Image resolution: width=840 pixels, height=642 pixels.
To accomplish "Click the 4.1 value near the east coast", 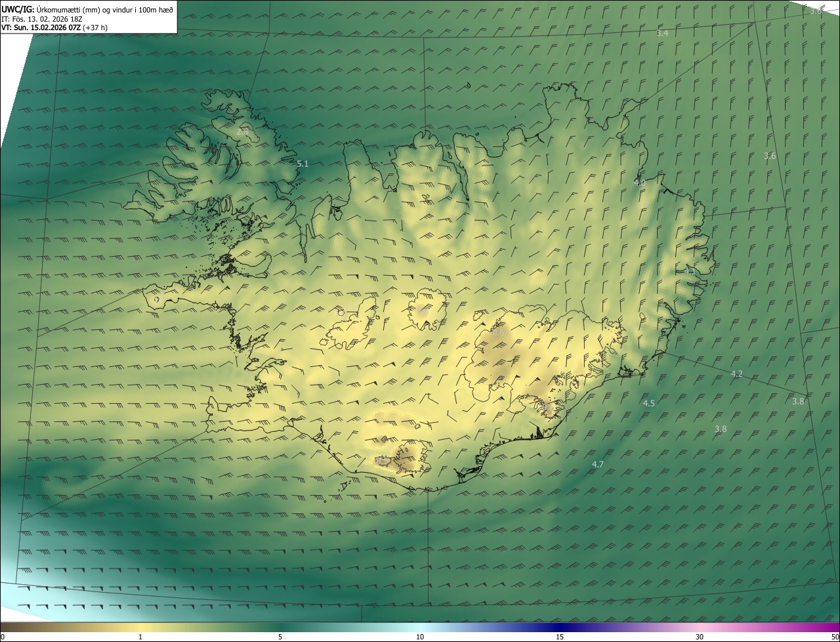I will tap(689, 271).
